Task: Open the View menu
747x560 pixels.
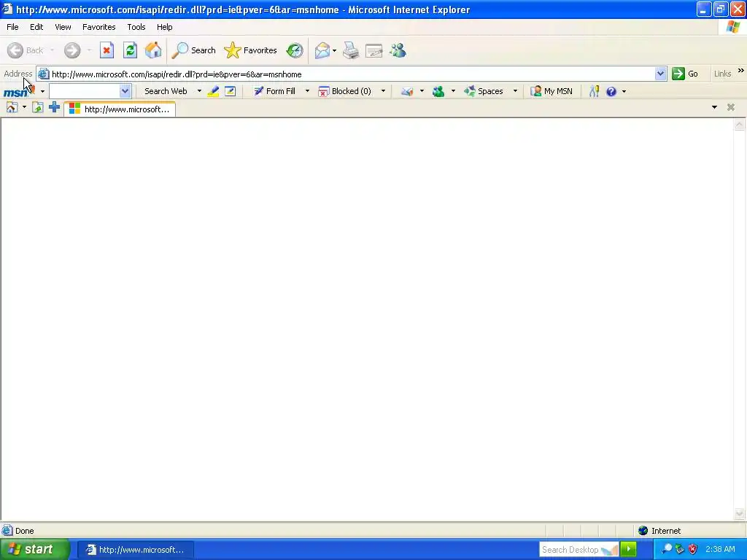Action: 63,27
